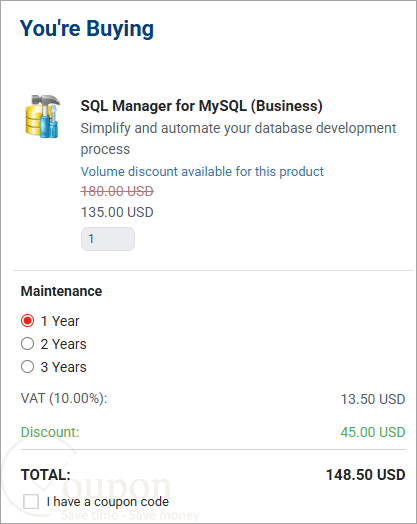417x524 pixels.
Task: Choose 2 Years maintenance
Action: [27, 344]
